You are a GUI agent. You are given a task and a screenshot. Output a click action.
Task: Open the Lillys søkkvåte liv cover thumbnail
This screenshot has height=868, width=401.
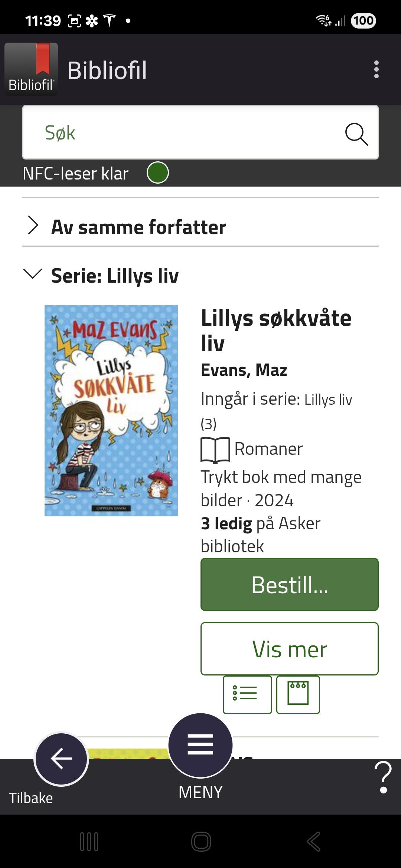point(111,411)
